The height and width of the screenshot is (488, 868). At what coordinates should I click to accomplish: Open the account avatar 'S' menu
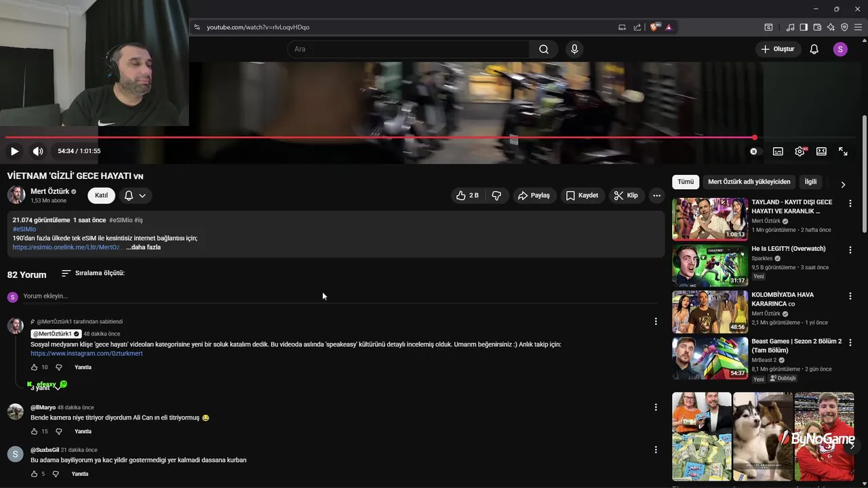[840, 49]
